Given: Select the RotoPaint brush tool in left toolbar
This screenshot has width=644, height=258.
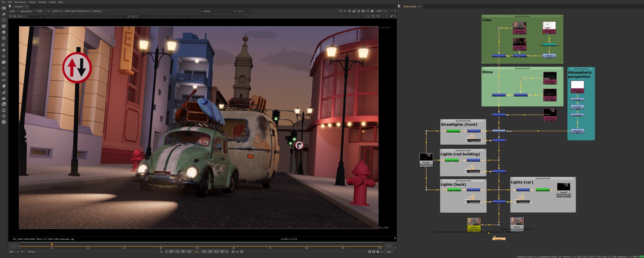Looking at the screenshot, I should pos(4,14).
